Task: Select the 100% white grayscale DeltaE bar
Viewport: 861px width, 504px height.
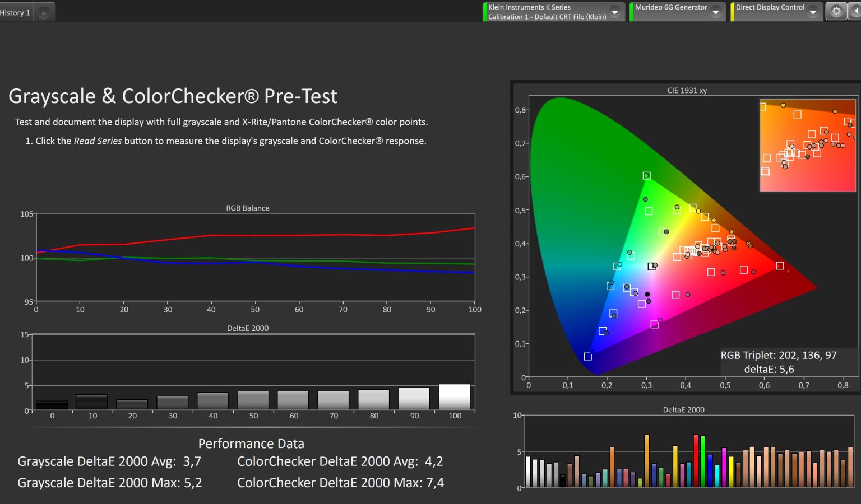Action: click(x=454, y=397)
